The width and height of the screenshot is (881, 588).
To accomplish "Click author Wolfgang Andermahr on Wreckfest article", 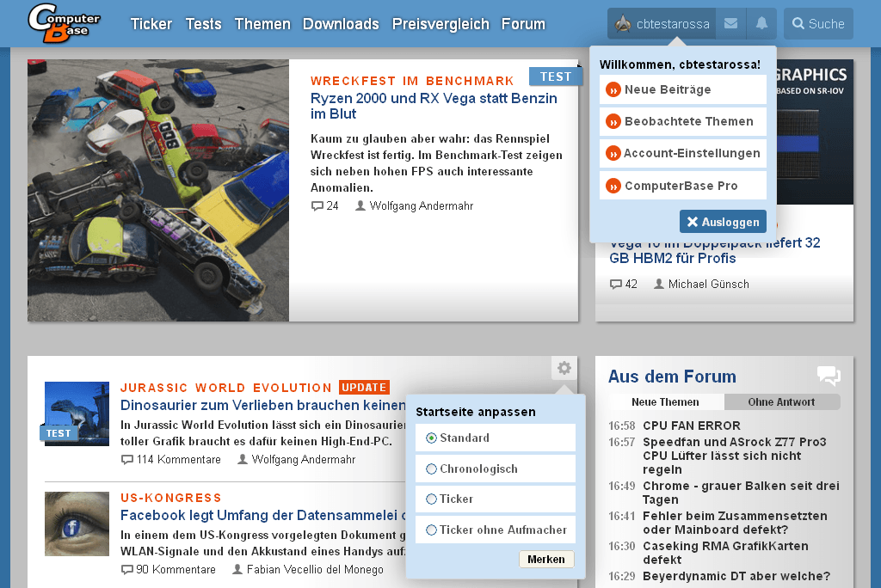I will (x=422, y=206).
